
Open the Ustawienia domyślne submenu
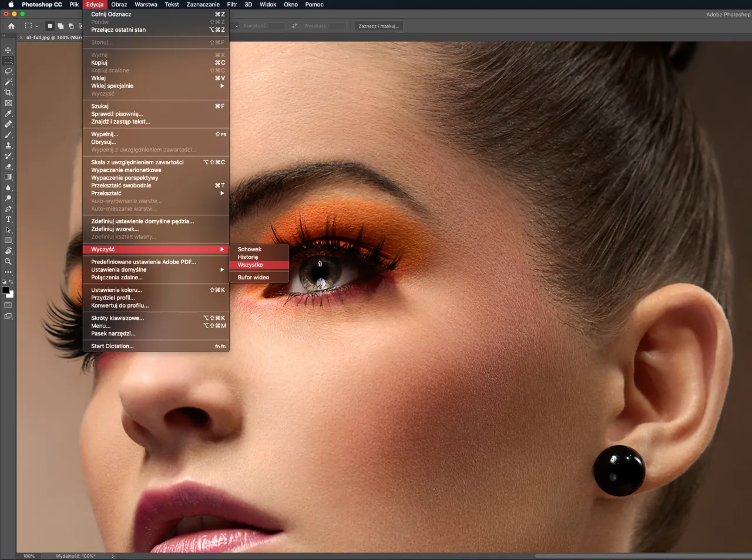click(x=147, y=270)
